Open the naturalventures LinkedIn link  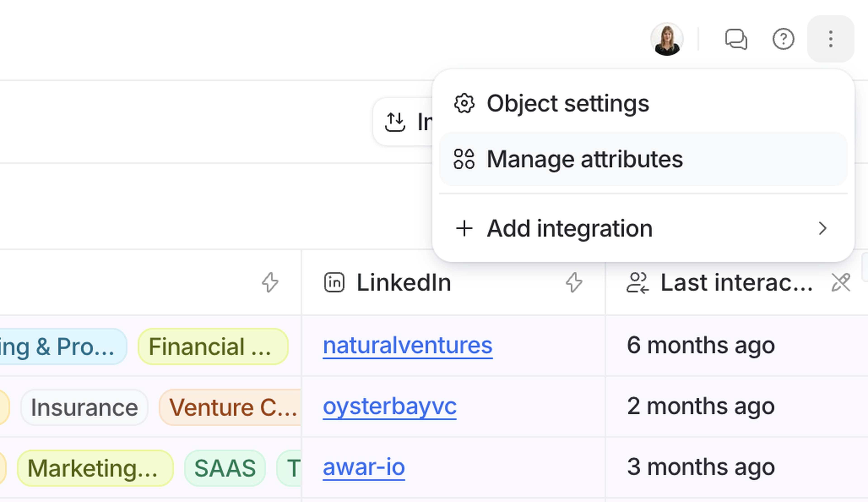click(x=408, y=345)
